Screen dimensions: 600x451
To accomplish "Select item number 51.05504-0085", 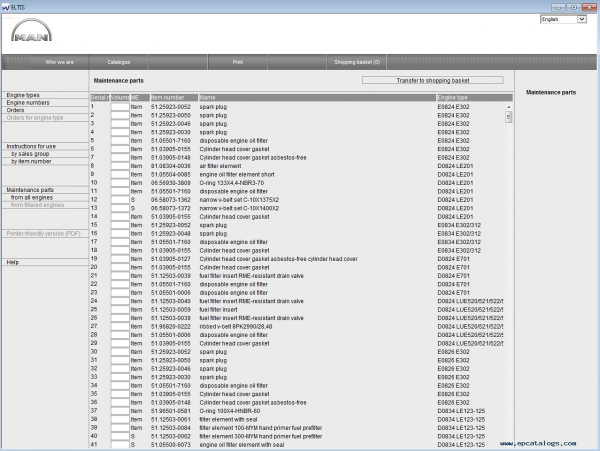I will pos(171,174).
